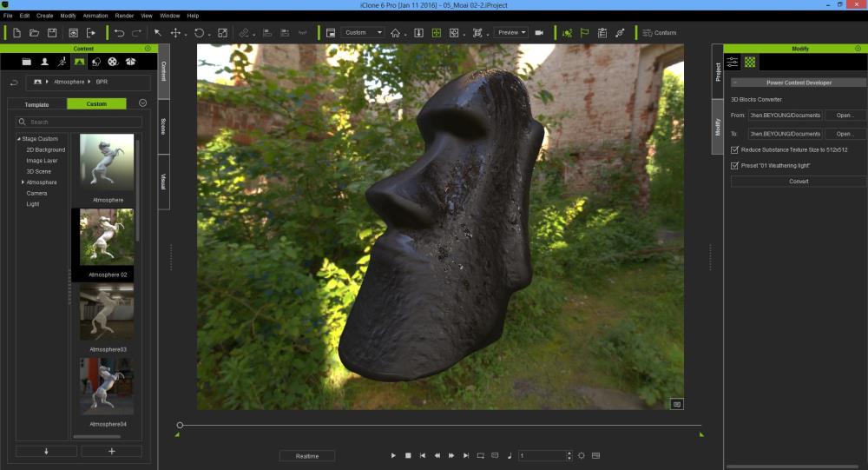
Task: Open the Custom camera view dropdown
Action: pyautogui.click(x=363, y=33)
